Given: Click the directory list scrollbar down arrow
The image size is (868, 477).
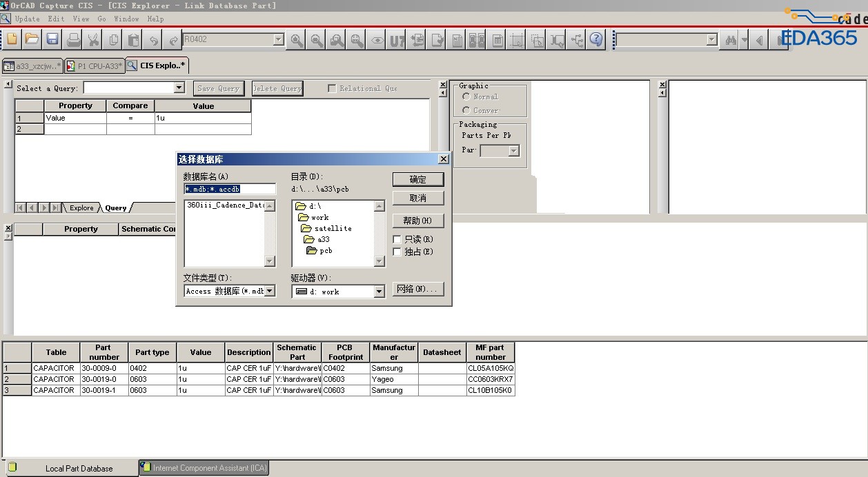Looking at the screenshot, I should tap(379, 261).
